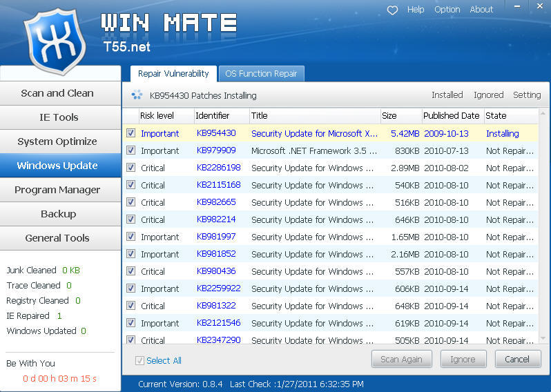Sort by Risk level column
This screenshot has height=392, width=551.
click(166, 115)
